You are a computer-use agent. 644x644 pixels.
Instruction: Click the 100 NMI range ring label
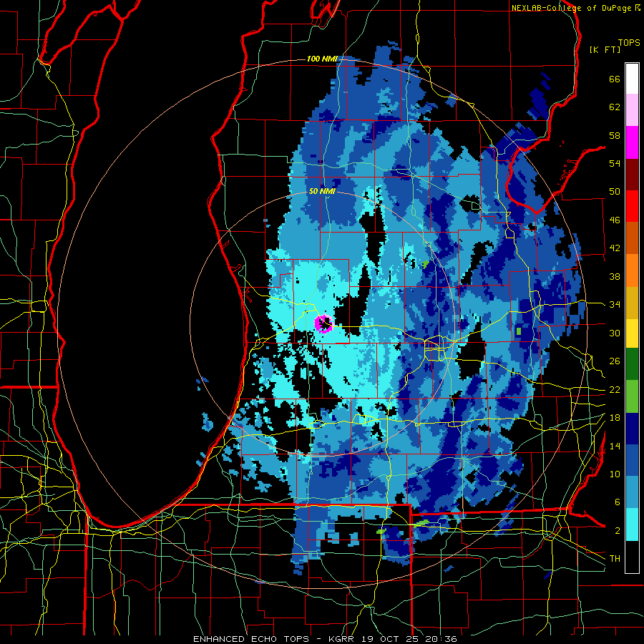point(321,59)
